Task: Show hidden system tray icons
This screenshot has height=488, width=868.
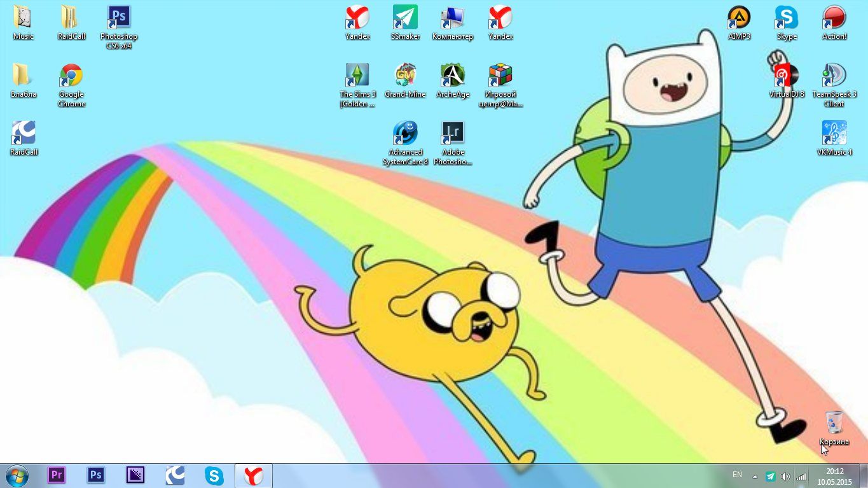Action: click(x=755, y=476)
